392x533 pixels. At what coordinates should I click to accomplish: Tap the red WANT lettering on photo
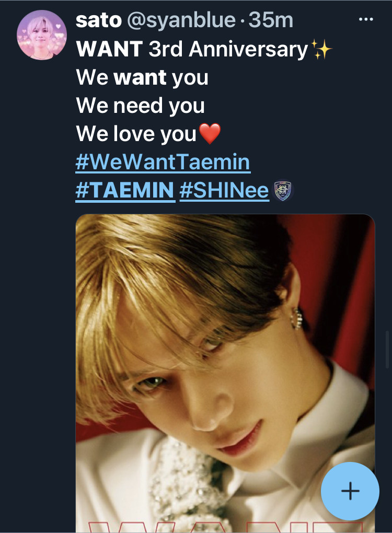point(224,526)
